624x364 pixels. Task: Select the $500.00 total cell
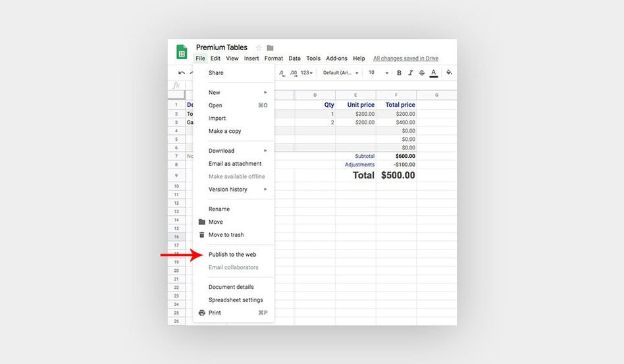(x=397, y=176)
